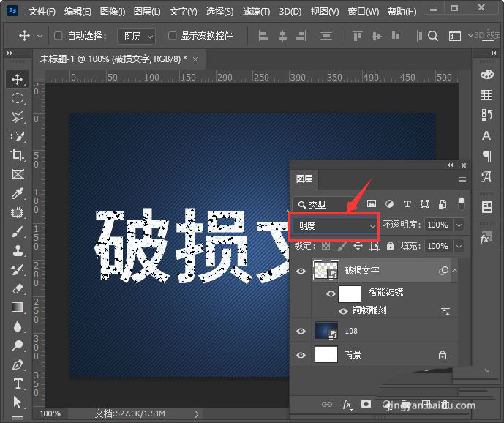Select the Clone Stamp tool
This screenshot has width=504, height=423.
tap(17, 250)
